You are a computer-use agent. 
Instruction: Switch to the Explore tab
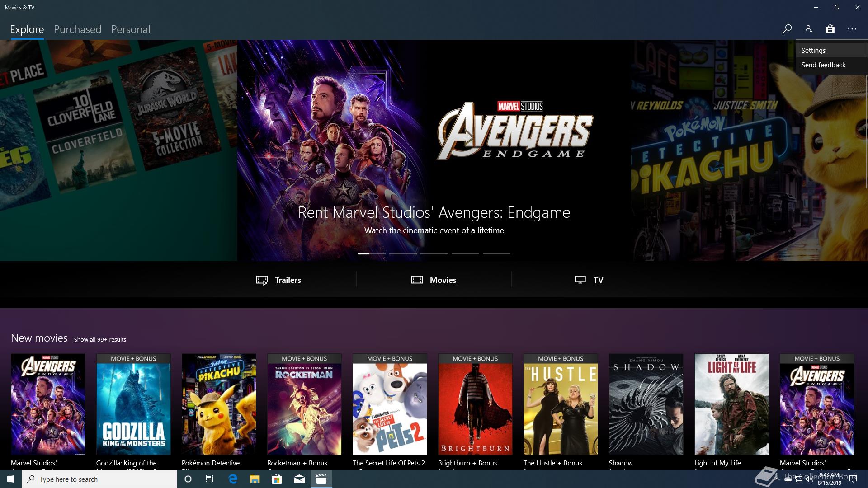pyautogui.click(x=27, y=29)
